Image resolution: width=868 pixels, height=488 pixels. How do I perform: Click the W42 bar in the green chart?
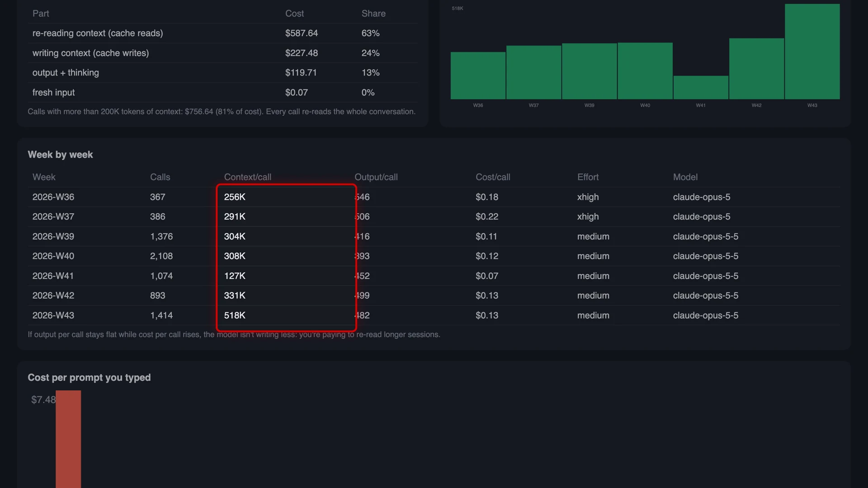[x=756, y=69]
